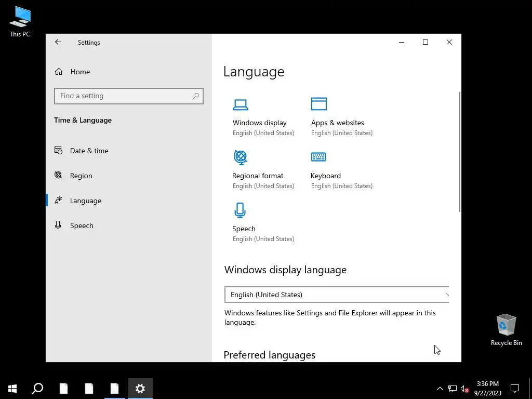This screenshot has height=399, width=532.
Task: Open the Windows Start menu
Action: click(x=12, y=389)
